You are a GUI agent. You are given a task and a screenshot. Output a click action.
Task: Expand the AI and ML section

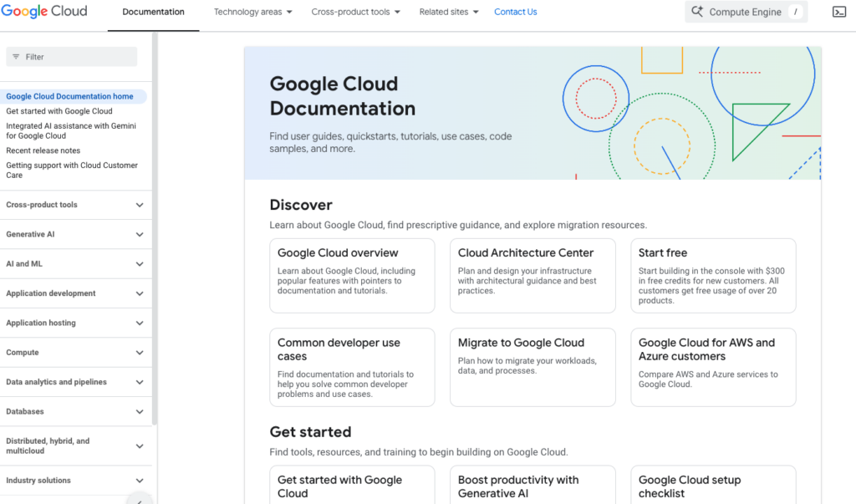coord(75,264)
